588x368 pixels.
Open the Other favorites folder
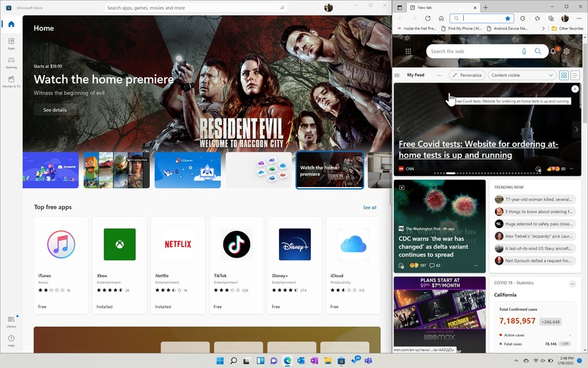click(x=567, y=29)
